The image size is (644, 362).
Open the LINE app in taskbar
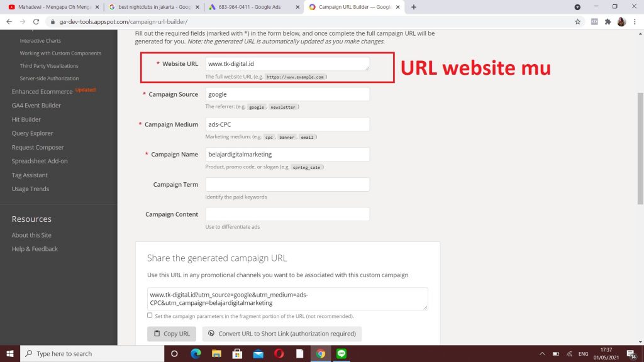(x=341, y=353)
